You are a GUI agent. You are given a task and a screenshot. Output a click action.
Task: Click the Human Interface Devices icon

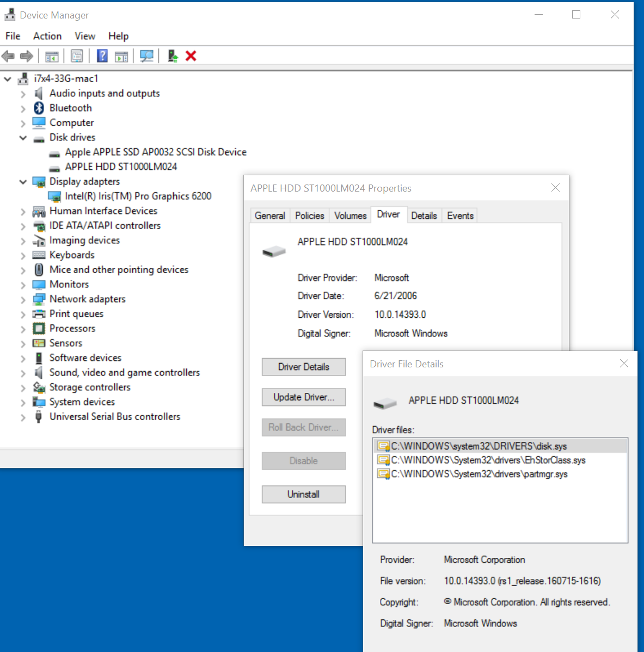(39, 211)
